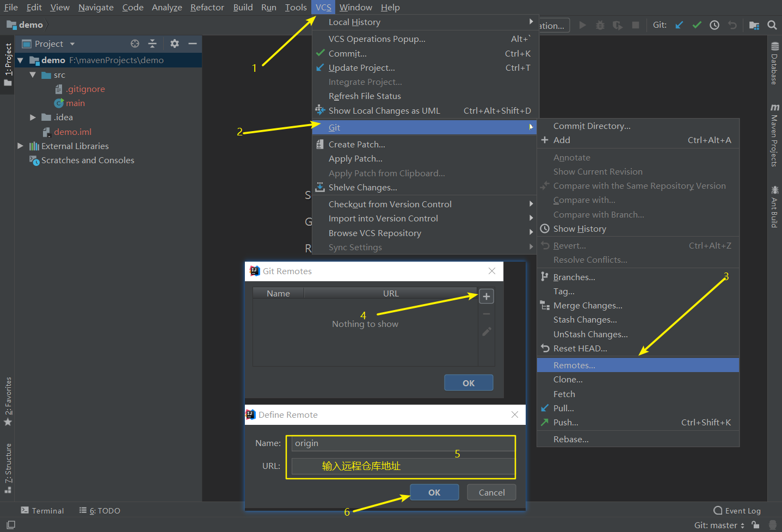Choose Branches... in Git submenu
The height and width of the screenshot is (532, 782).
(638, 277)
